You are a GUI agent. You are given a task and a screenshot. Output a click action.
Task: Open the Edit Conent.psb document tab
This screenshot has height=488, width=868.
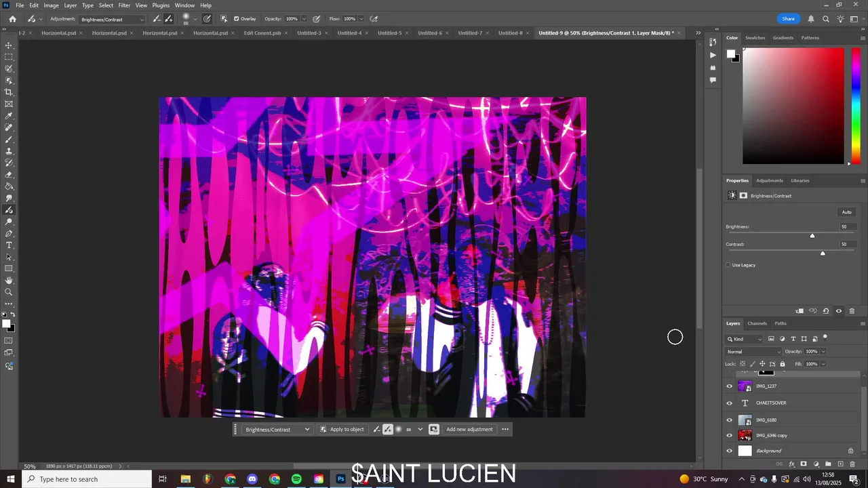[262, 33]
